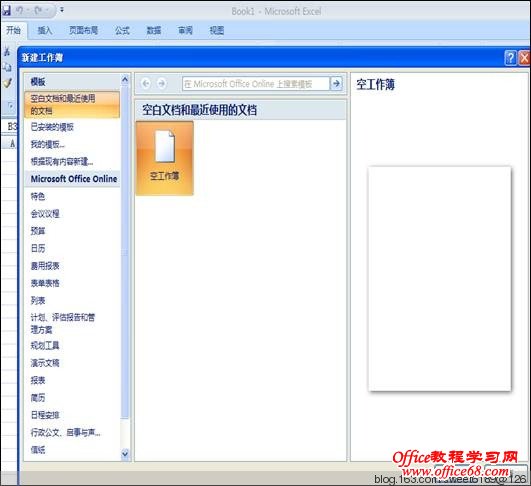Click the template list scroll up arrow
This screenshot has height=486, width=531.
[x=125, y=80]
